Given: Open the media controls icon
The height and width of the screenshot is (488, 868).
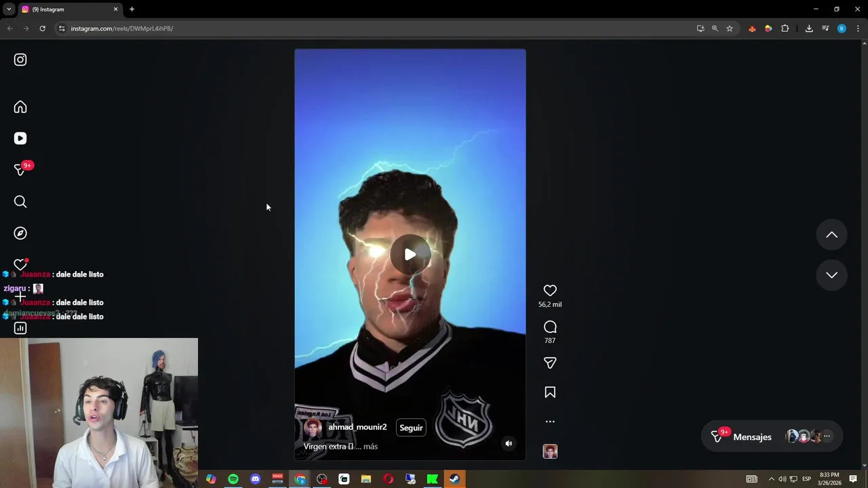Looking at the screenshot, I should click(x=825, y=28).
